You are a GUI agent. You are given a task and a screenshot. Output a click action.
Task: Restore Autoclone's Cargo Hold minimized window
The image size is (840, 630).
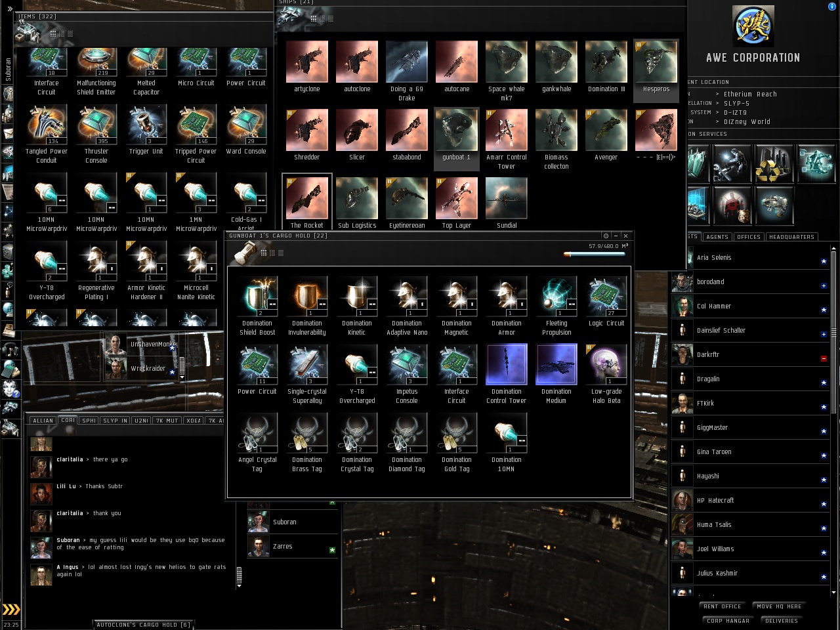pyautogui.click(x=144, y=625)
